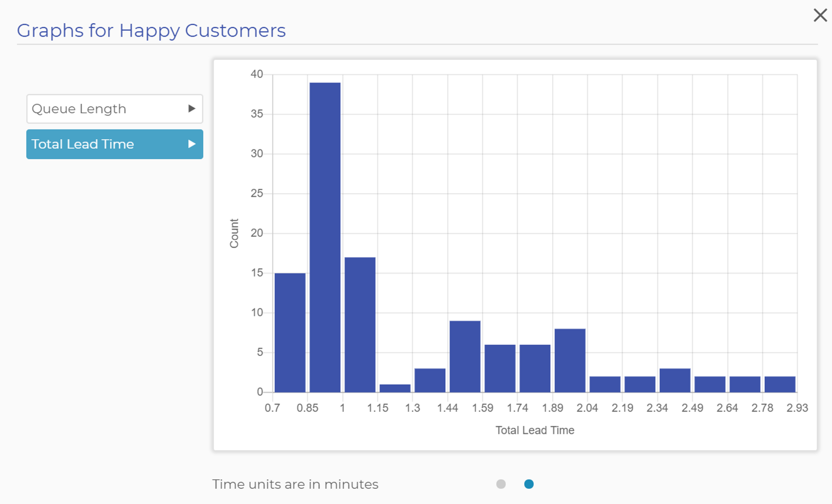Click the bar between 2.64 and 2.78
832x504 pixels.
point(745,384)
